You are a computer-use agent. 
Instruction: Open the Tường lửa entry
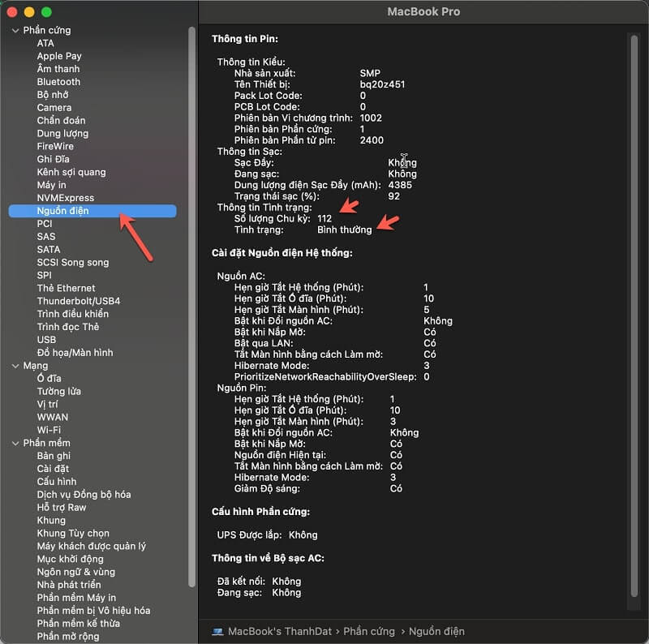click(x=58, y=391)
